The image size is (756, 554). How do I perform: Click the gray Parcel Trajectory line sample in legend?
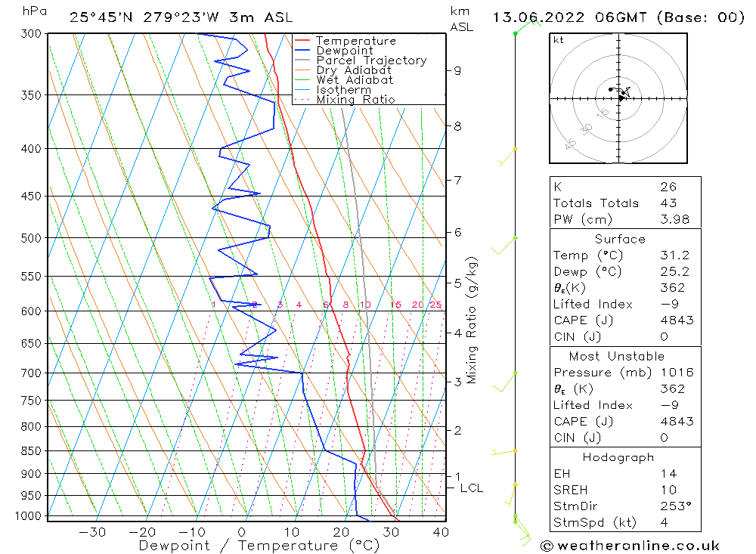pyautogui.click(x=302, y=60)
